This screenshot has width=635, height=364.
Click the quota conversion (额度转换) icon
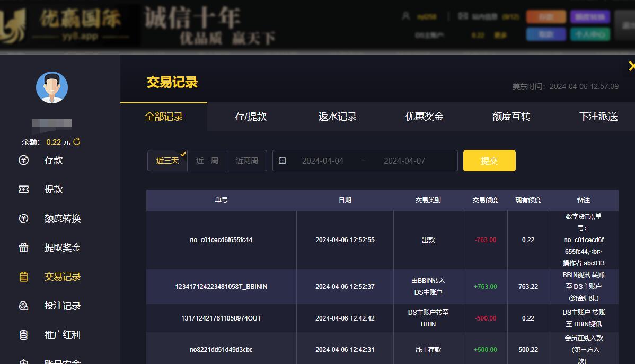point(23,218)
